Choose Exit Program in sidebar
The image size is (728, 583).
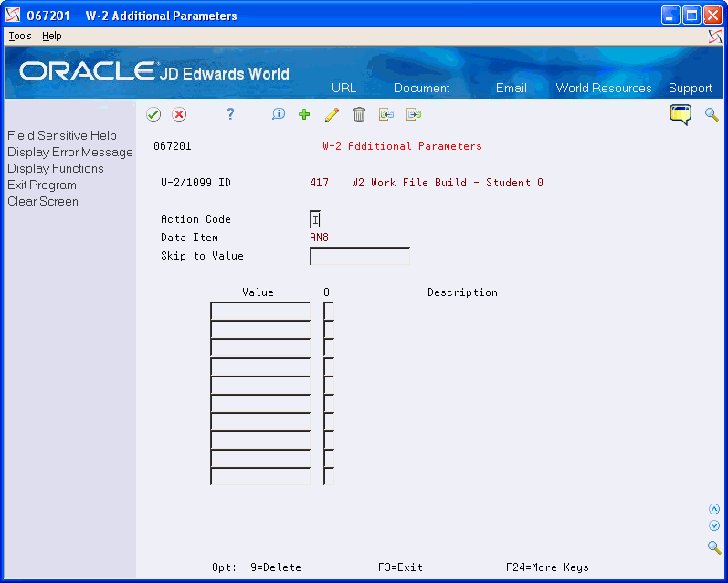click(x=42, y=185)
